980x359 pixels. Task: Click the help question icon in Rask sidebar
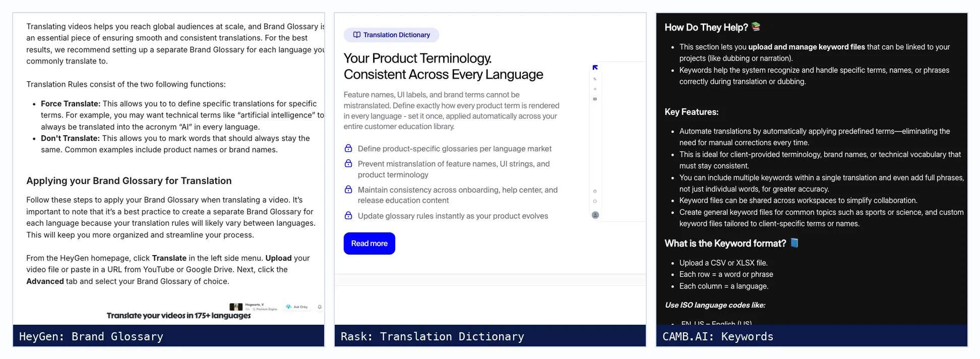click(595, 191)
